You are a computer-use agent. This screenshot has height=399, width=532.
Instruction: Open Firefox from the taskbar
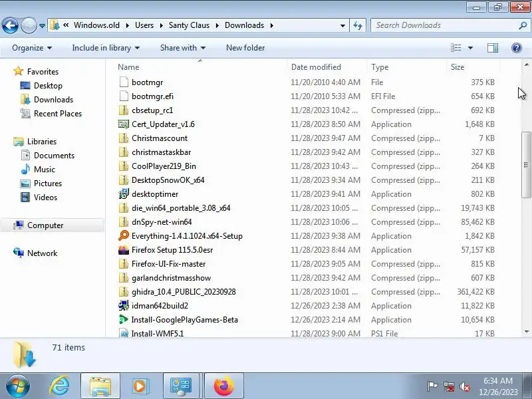(x=223, y=386)
